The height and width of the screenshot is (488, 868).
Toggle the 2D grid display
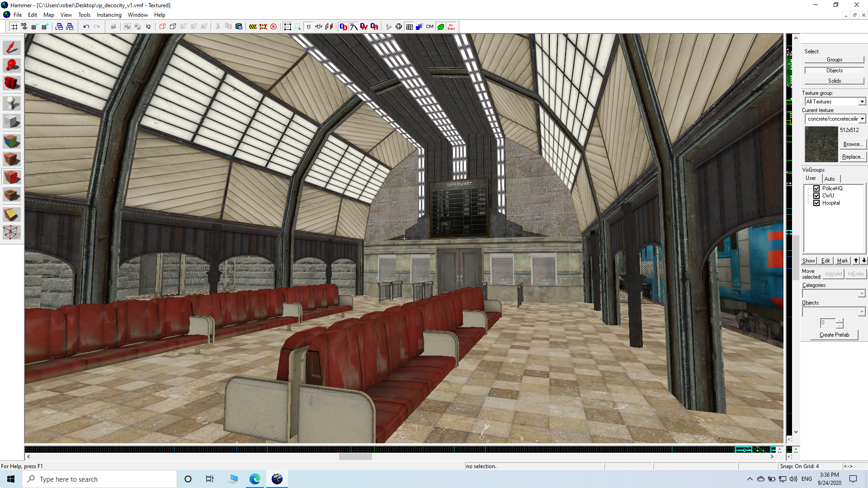[x=14, y=27]
